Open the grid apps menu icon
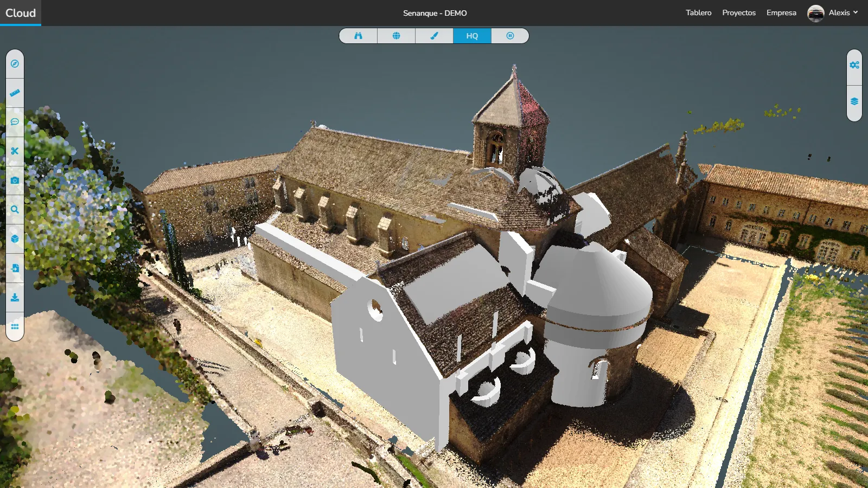Image resolution: width=868 pixels, height=488 pixels. [x=15, y=326]
